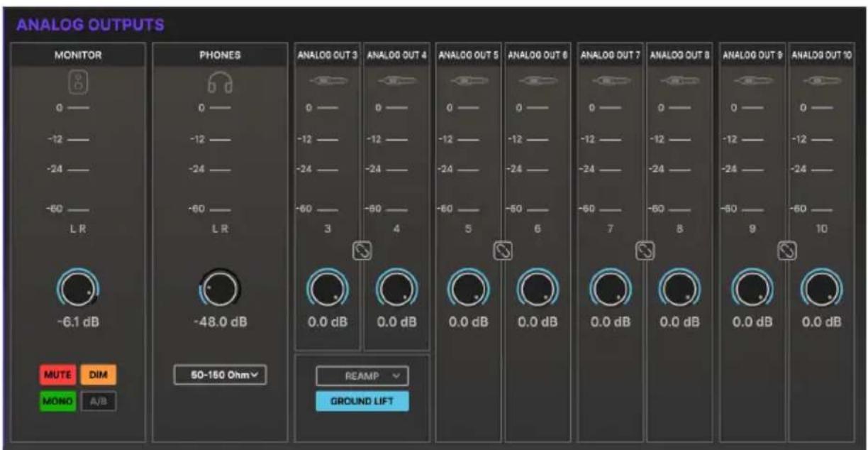
Task: Toggle the orange DIM button
Action: coord(99,374)
